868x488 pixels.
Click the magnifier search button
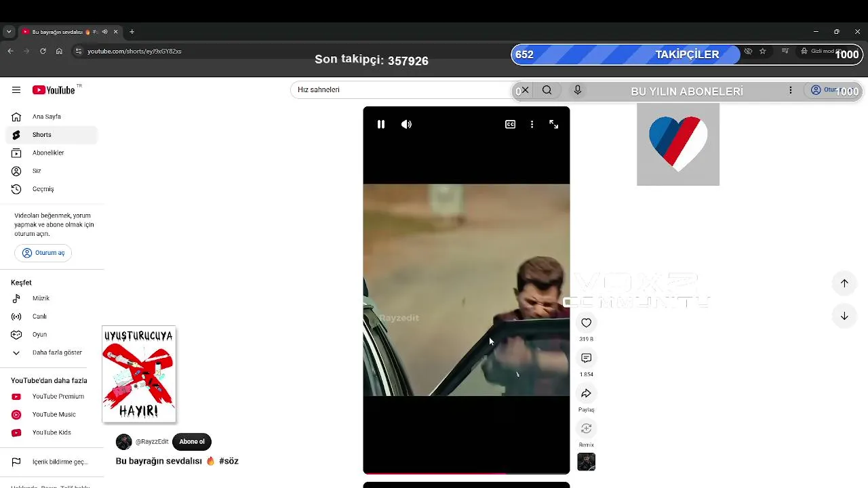pos(547,90)
